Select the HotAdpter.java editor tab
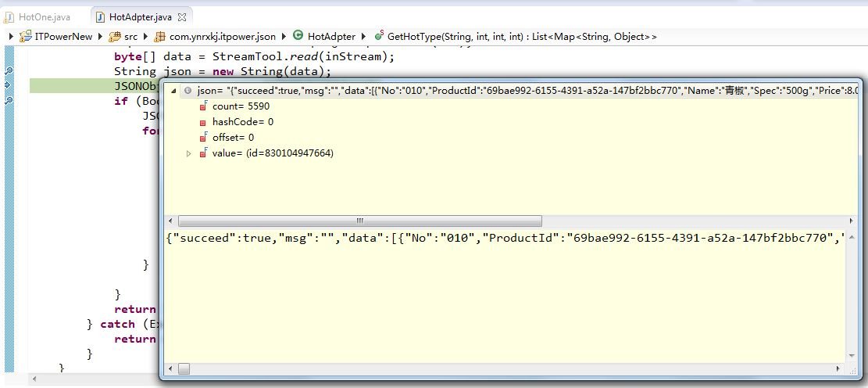868x388 pixels. click(x=141, y=17)
